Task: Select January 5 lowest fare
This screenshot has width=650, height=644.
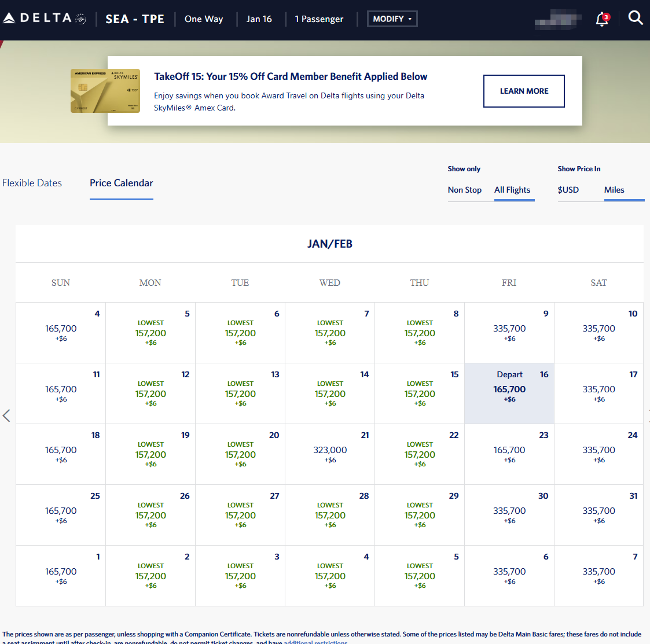Action: click(x=150, y=333)
